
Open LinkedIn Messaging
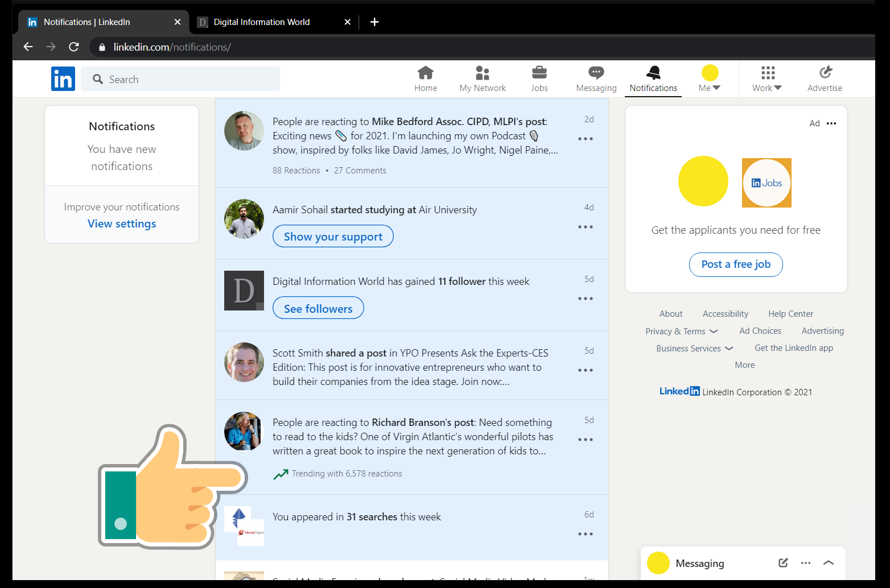tap(596, 78)
